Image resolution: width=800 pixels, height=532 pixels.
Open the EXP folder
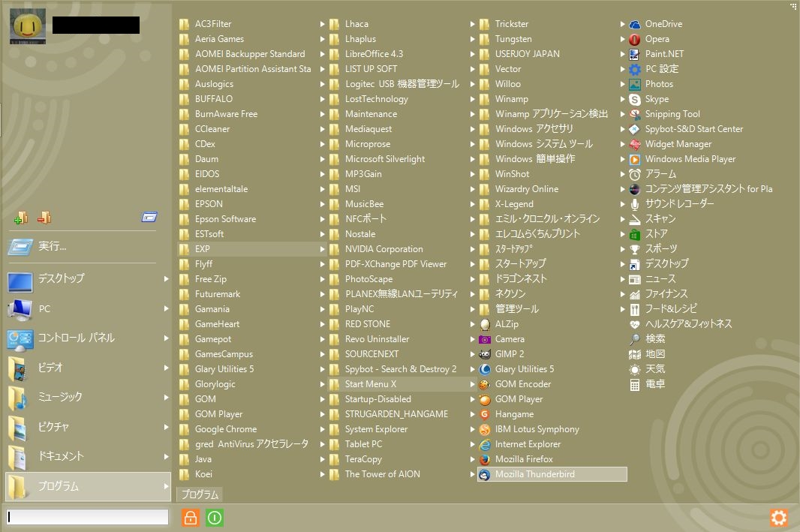(x=251, y=249)
